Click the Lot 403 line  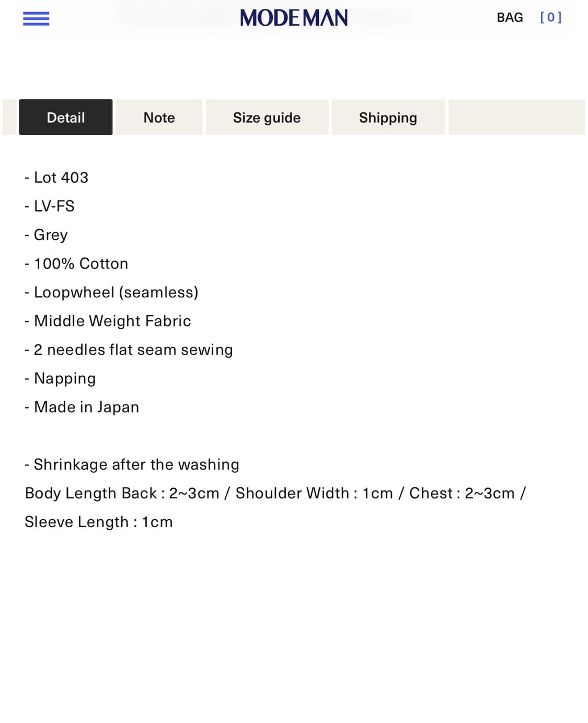pyautogui.click(x=56, y=178)
